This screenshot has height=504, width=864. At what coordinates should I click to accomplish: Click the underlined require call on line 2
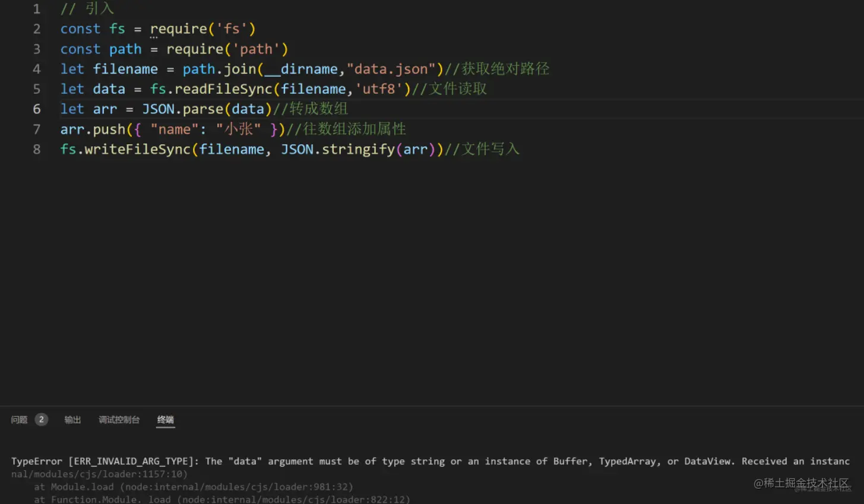pos(178,29)
